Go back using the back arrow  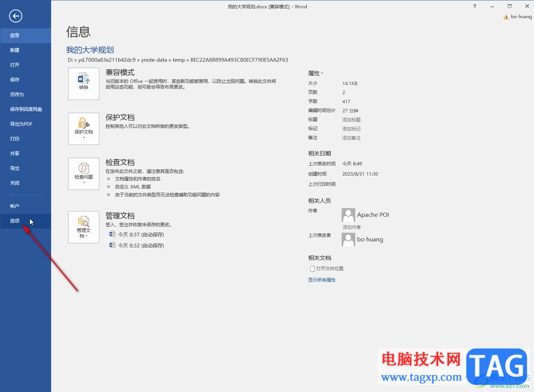pos(16,16)
